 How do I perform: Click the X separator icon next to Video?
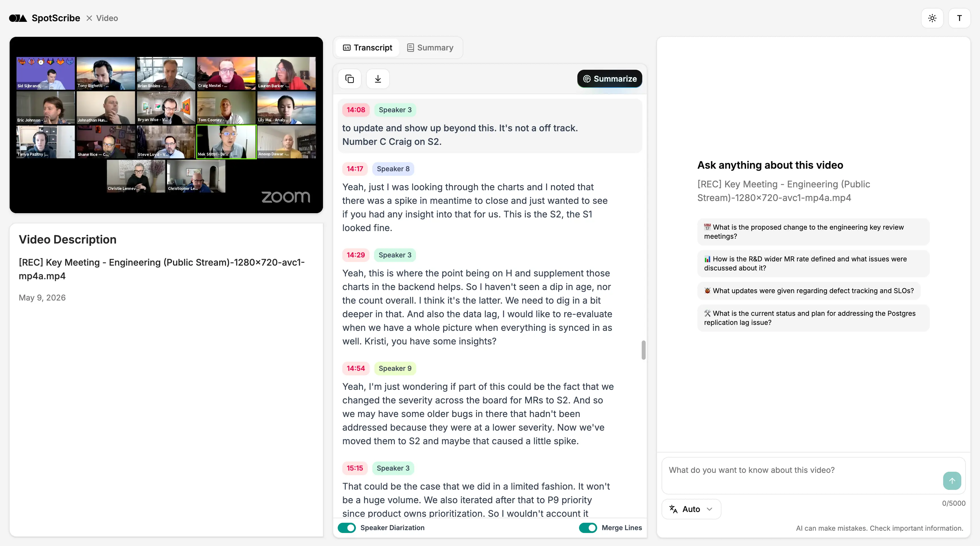[x=89, y=18]
